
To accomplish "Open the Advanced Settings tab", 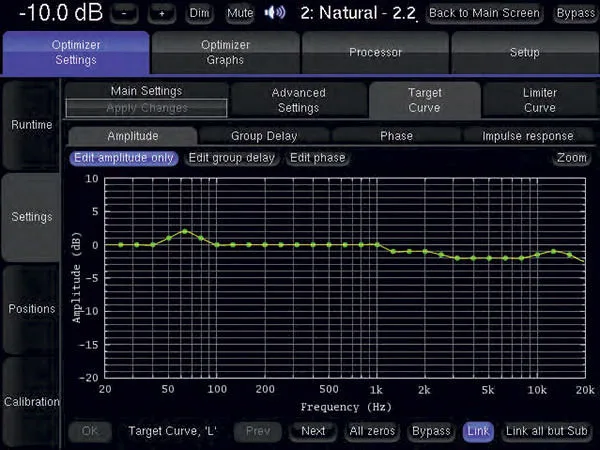I will 298,100.
